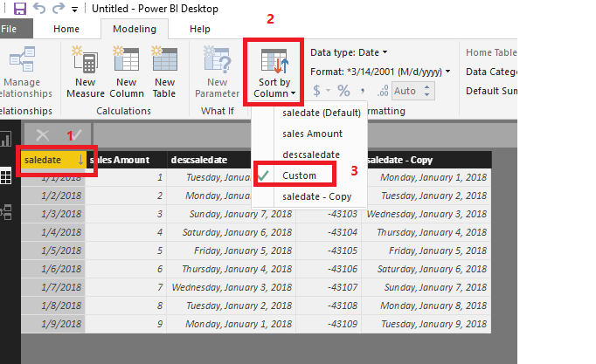
Task: Open Manage Relationships
Action: [25, 72]
